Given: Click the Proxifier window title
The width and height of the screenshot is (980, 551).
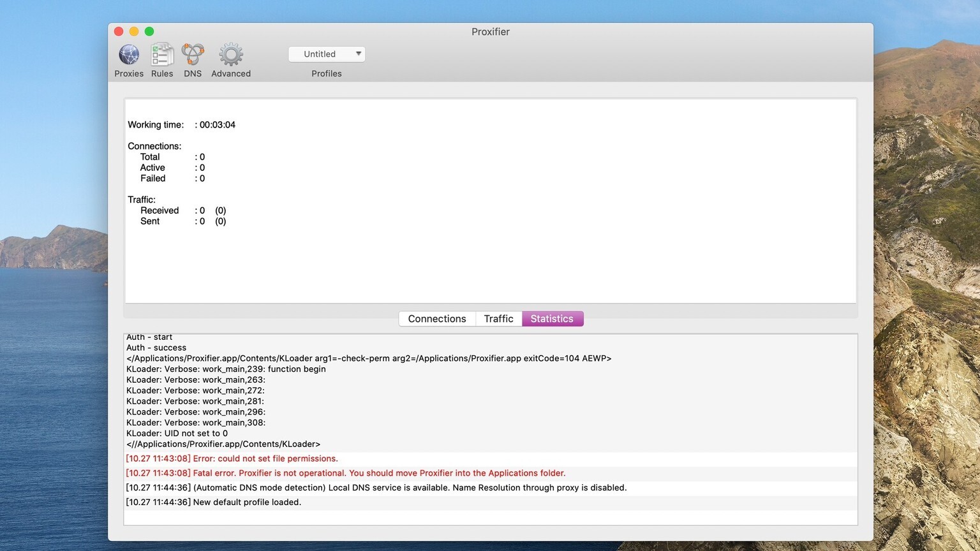Looking at the screenshot, I should 491,32.
